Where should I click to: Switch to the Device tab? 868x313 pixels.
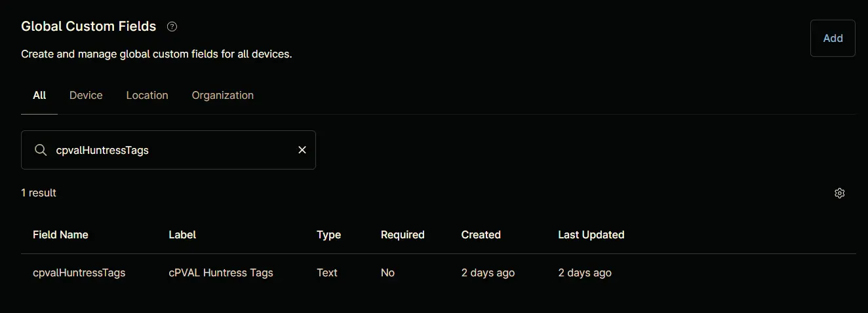[x=86, y=96]
